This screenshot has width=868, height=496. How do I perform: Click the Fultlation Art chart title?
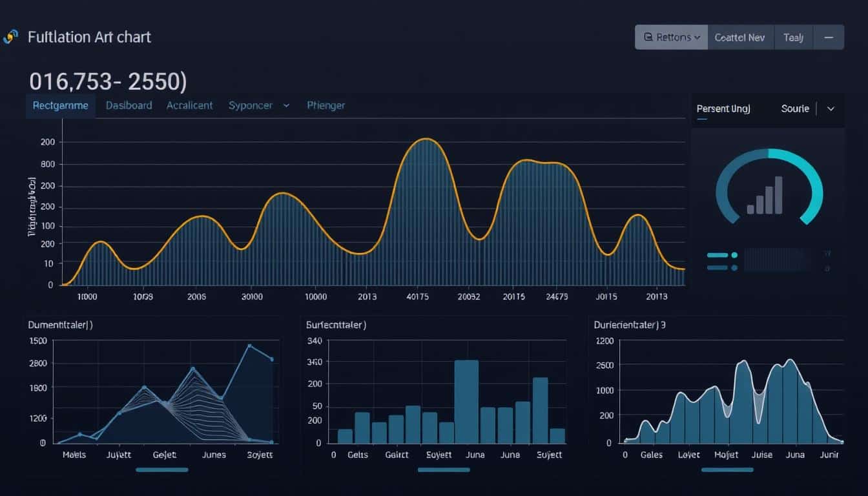[89, 37]
